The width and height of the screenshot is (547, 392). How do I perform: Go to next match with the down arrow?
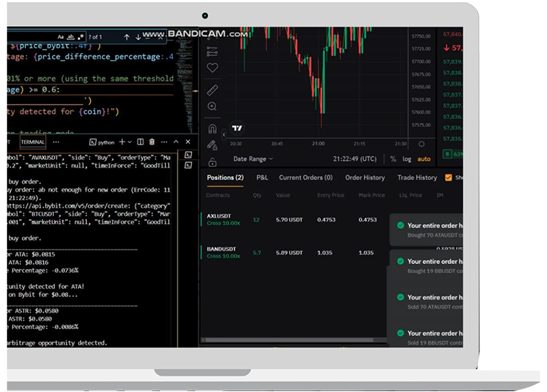click(138, 37)
